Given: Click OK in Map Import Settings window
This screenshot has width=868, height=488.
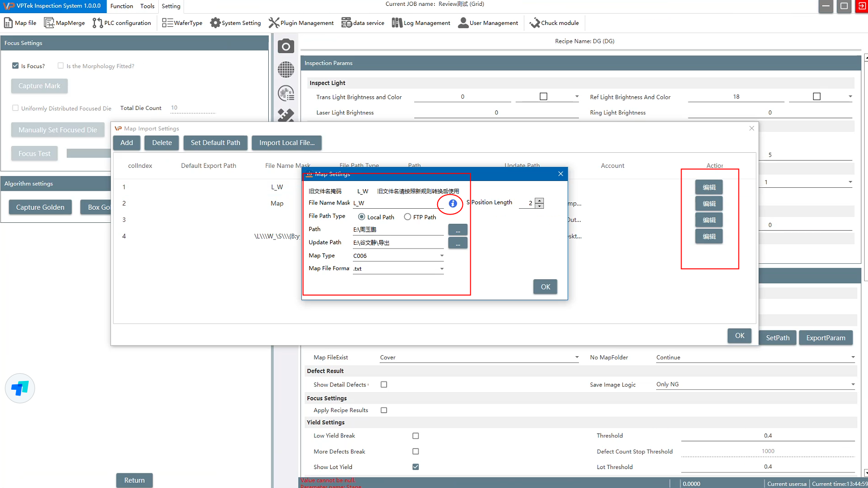Looking at the screenshot, I should (739, 336).
